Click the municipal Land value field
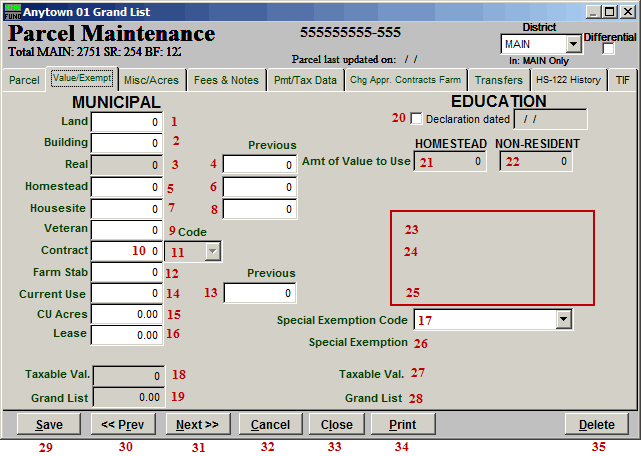The width and height of the screenshot is (641, 456). [x=127, y=122]
